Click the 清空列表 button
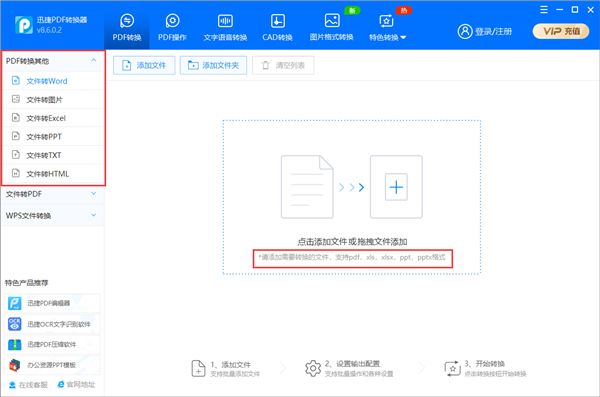Image resolution: width=600 pixels, height=397 pixels. coord(283,65)
